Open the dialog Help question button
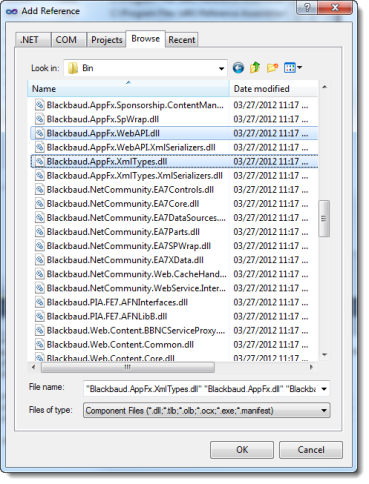Screen dimensions: 369x484 [x=307, y=7]
